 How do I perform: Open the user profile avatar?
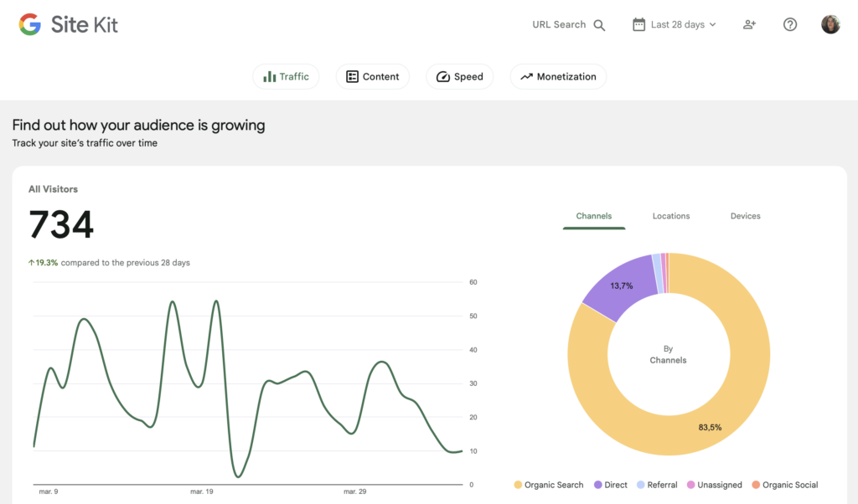(830, 24)
